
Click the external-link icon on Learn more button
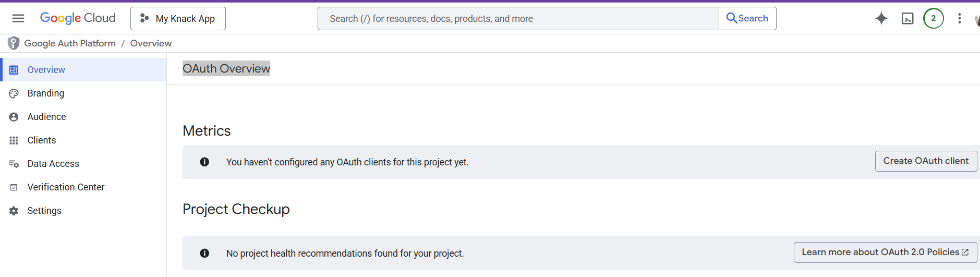pos(965,252)
